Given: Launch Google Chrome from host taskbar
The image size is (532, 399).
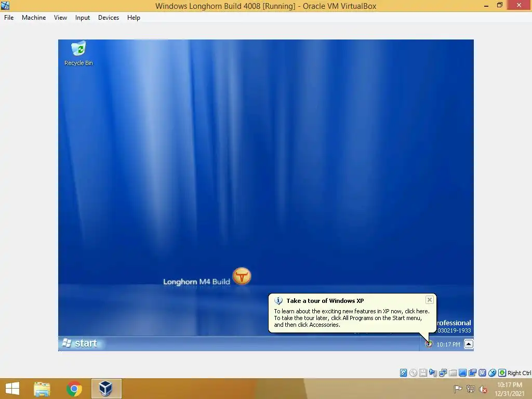Looking at the screenshot, I should click(74, 389).
